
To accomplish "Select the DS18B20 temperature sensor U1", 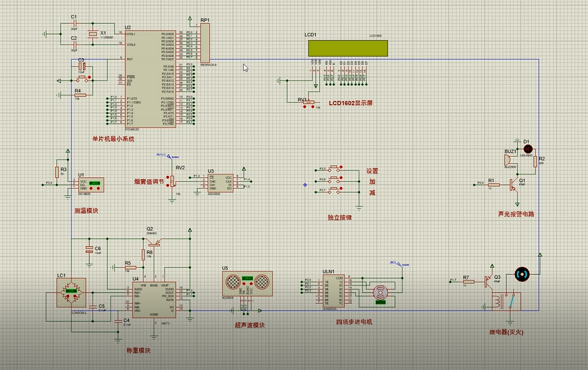I will point(92,185).
